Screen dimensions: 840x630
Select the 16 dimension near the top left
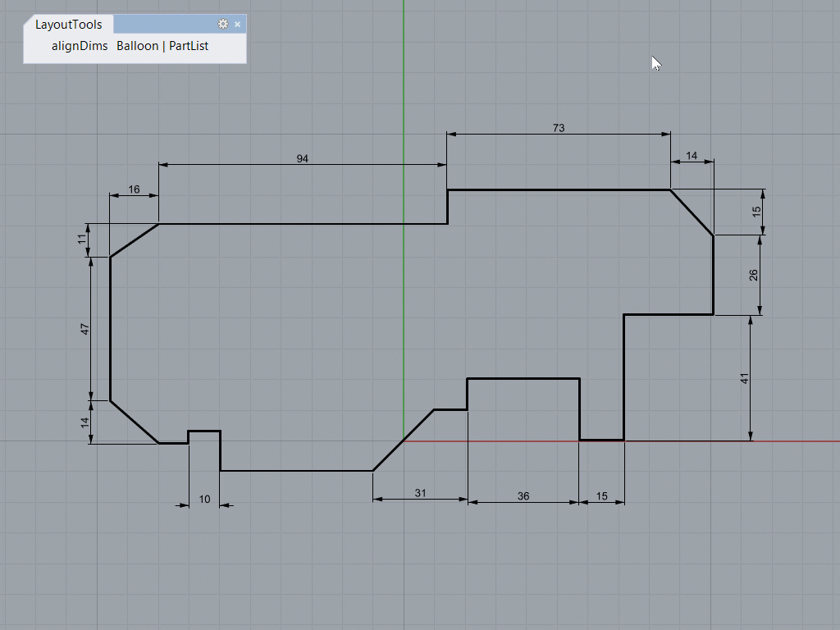click(134, 189)
